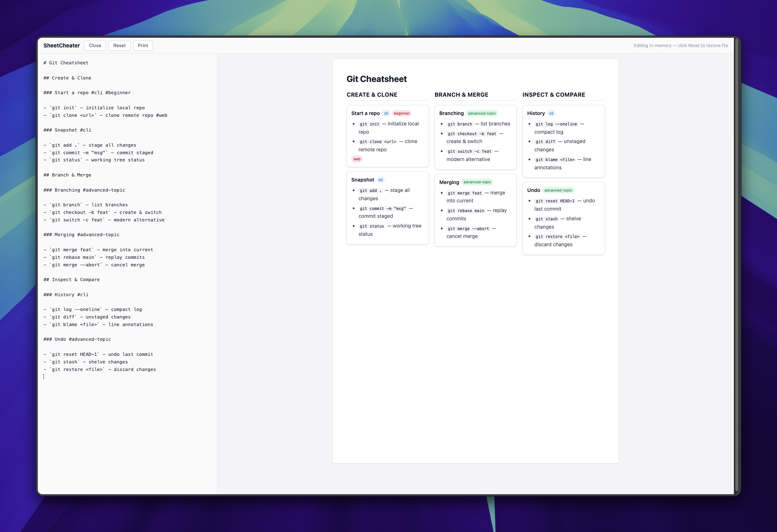Image resolution: width=777 pixels, height=532 pixels.
Task: Click the History card title
Action: pyautogui.click(x=536, y=113)
